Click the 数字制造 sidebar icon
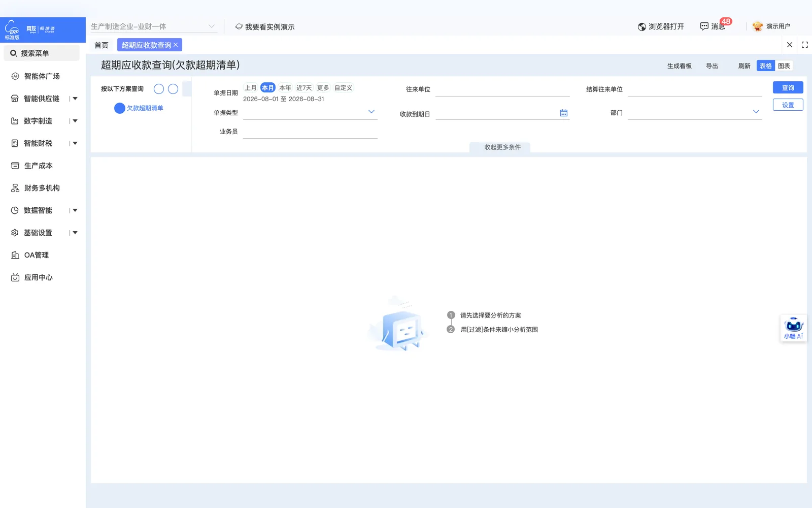Screen dimensions: 812x508 [15, 121]
